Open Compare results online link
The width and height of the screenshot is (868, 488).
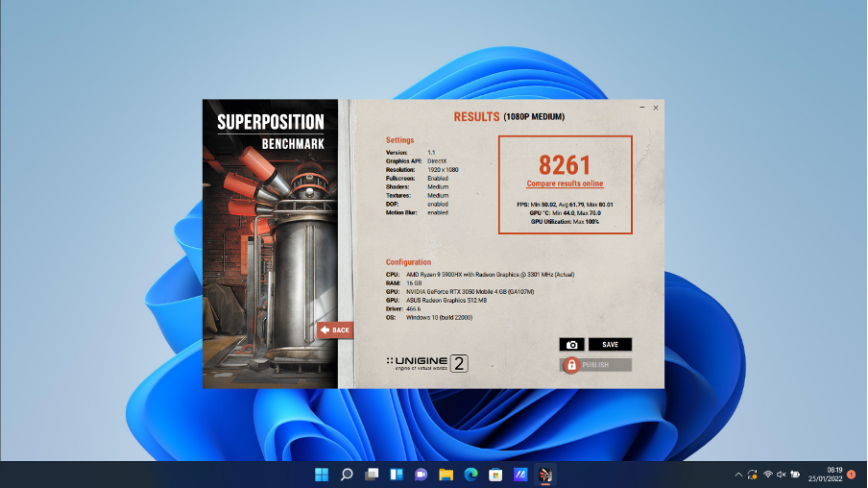tap(565, 183)
